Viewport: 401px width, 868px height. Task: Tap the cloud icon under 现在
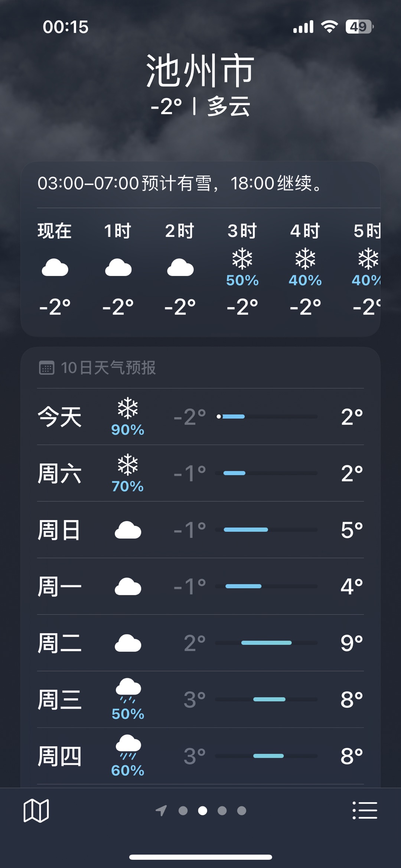[55, 267]
